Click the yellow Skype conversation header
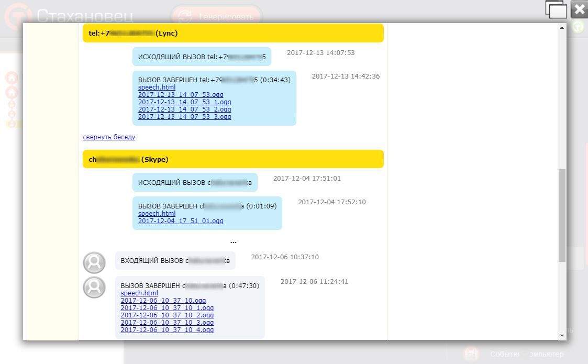This screenshot has width=588, height=364. click(x=233, y=159)
